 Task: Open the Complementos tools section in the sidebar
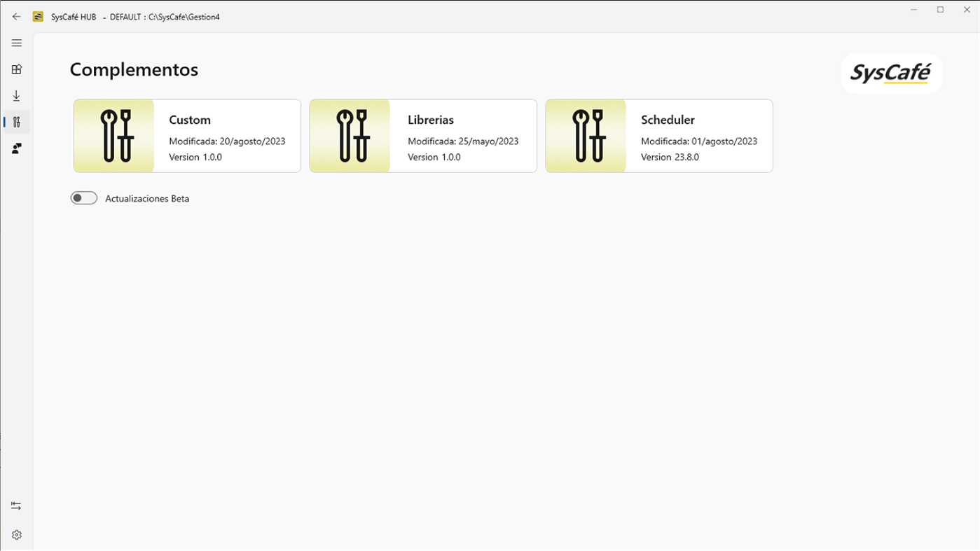16,121
